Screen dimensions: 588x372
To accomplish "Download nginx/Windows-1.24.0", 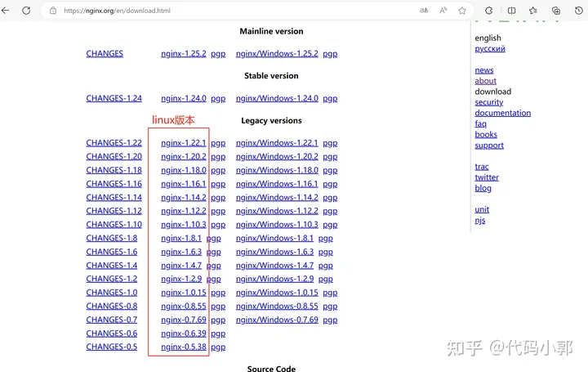I will [277, 98].
